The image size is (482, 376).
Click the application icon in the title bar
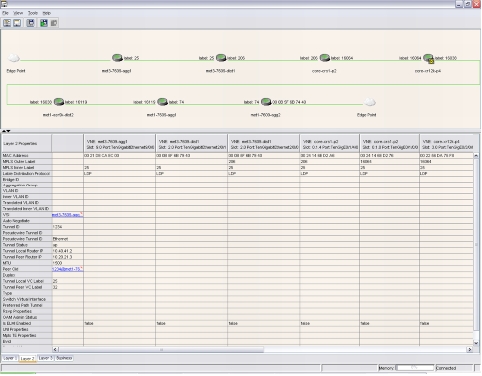pos(4,4)
